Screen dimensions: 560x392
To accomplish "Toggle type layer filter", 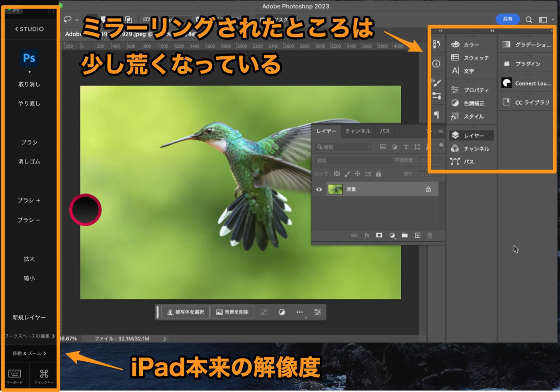I will [x=406, y=147].
